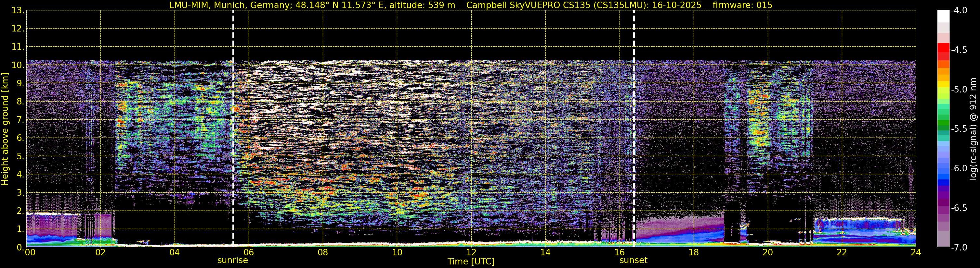The height and width of the screenshot is (268, 980).
Task: Click the time tick label 06
Action: coord(249,252)
